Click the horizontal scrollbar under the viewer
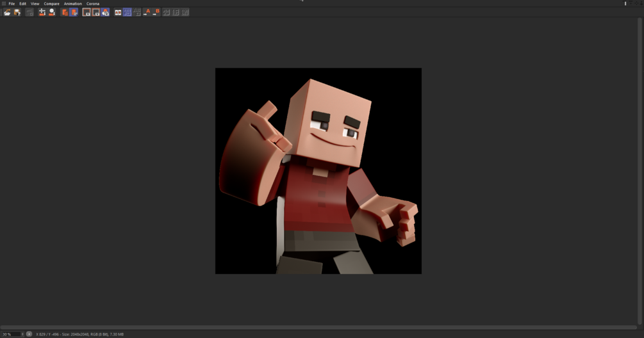644x338 pixels. pyautogui.click(x=318, y=327)
